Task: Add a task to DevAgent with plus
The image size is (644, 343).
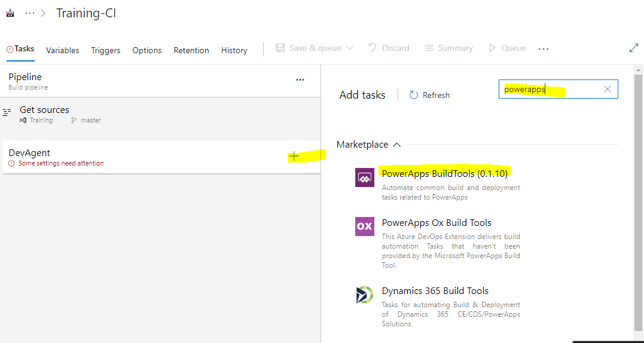Action: [x=294, y=156]
